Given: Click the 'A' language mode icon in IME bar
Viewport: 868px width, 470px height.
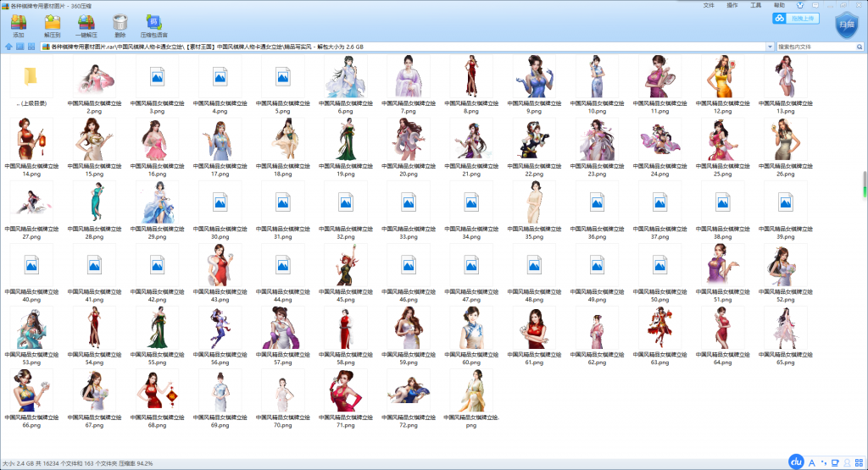Looking at the screenshot, I should click(811, 463).
